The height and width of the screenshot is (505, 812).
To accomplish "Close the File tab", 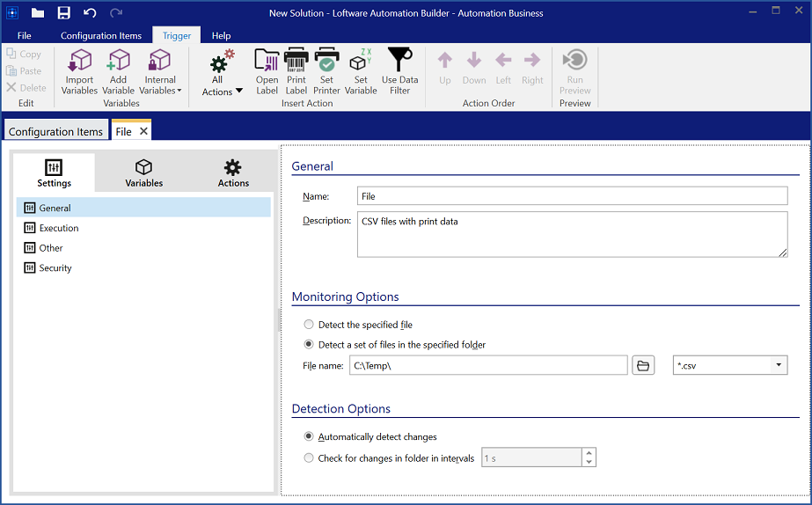I will (143, 131).
